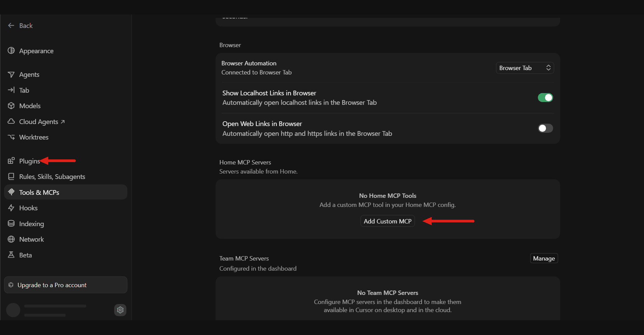Click the Back arrow icon
Viewport: 644px width, 335px height.
(11, 26)
